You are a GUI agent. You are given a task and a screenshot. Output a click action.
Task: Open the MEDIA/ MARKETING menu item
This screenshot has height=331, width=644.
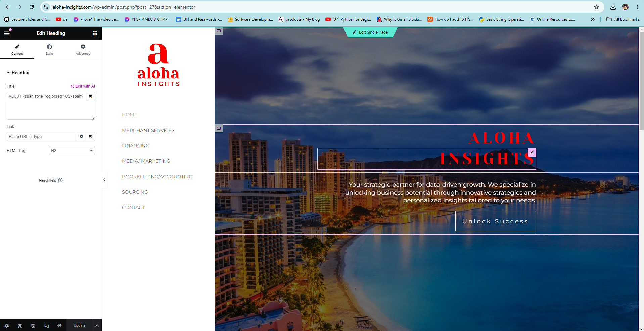pyautogui.click(x=146, y=161)
